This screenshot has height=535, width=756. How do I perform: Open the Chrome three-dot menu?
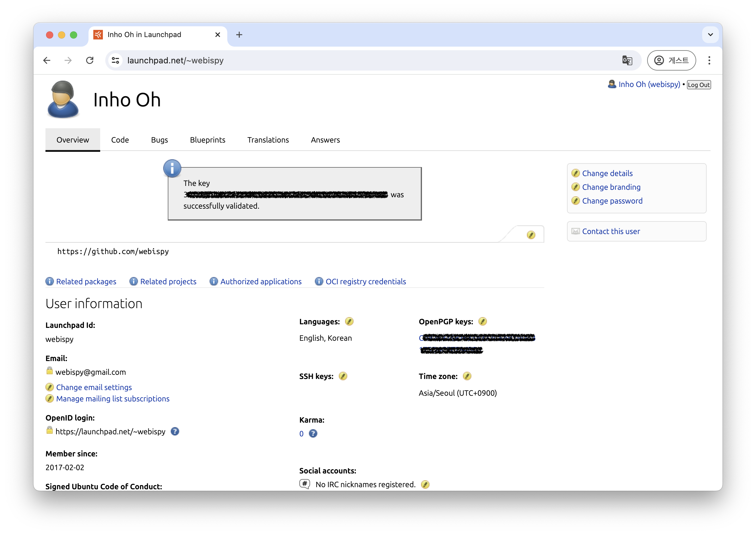coord(709,61)
